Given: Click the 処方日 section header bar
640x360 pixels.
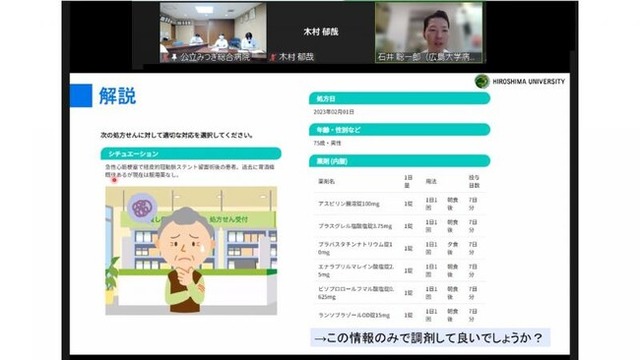Looking at the screenshot, I should pyautogui.click(x=400, y=98).
